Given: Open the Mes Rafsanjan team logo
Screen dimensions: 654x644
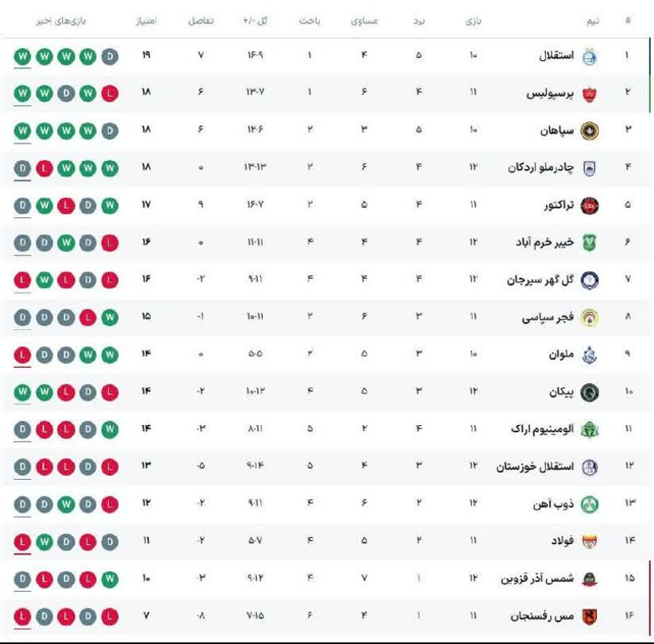Looking at the screenshot, I should (x=590, y=616).
